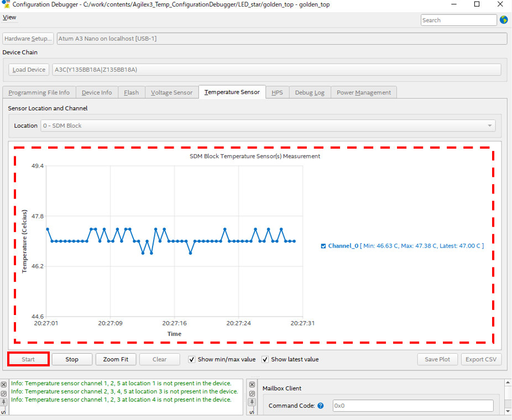This screenshot has width=512, height=420.
Task: Close the system messages panel
Action: click(4, 385)
